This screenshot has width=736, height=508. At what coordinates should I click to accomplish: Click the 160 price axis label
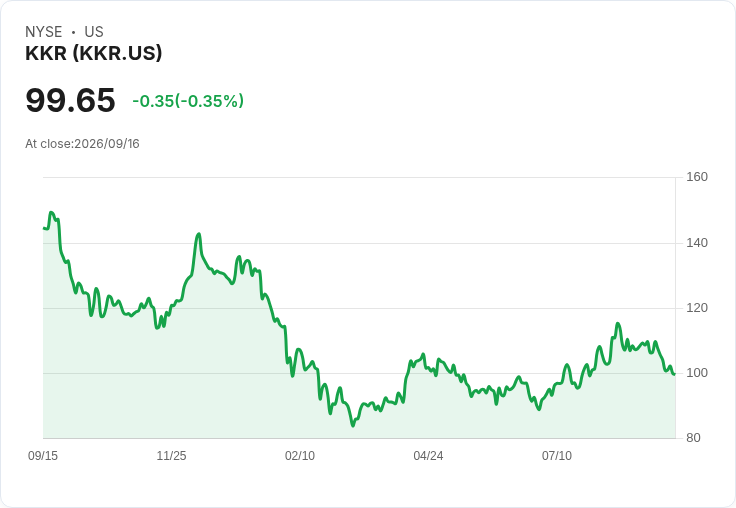pos(697,177)
